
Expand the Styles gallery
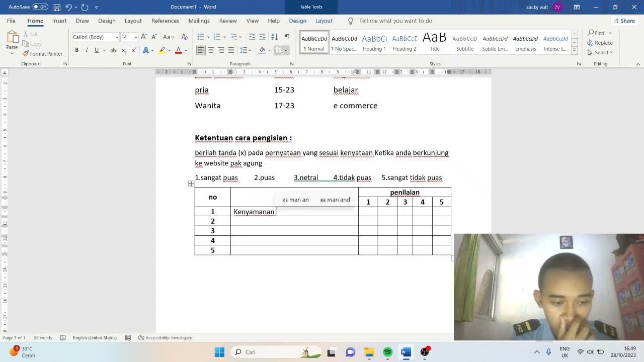tap(574, 51)
